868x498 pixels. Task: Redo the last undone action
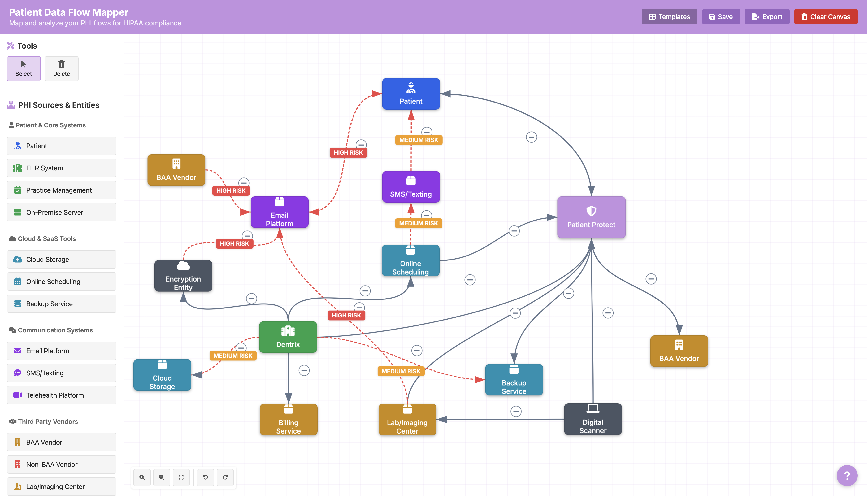225,477
